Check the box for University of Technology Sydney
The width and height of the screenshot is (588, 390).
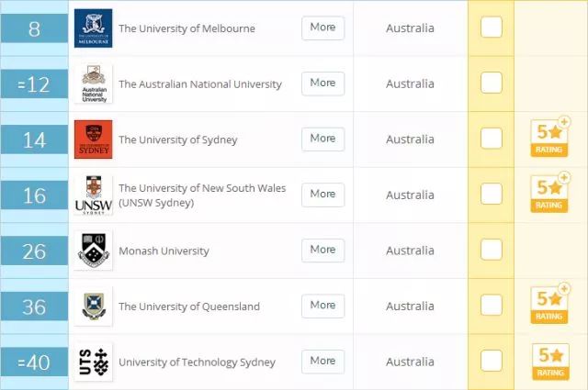coord(492,362)
